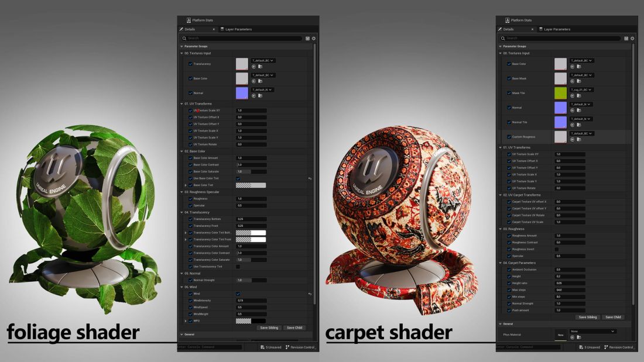
Task: Browse to the Custom Rougness texture asset
Action: (x=578, y=140)
